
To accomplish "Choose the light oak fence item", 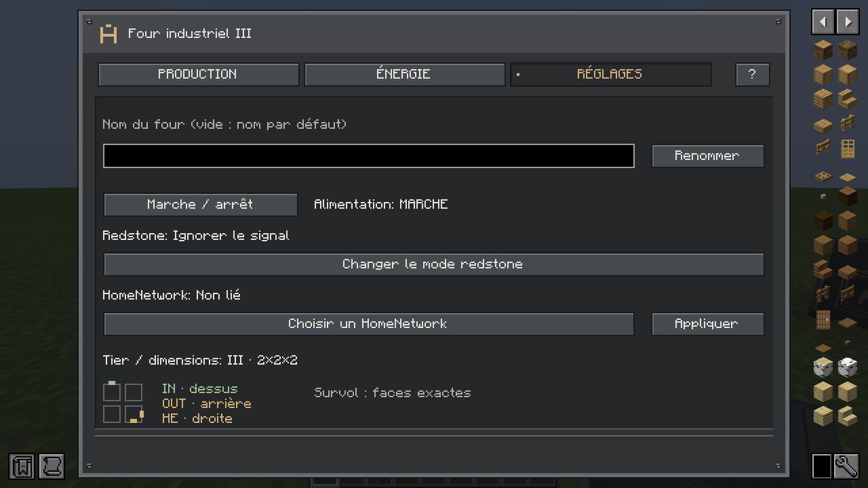I will [848, 124].
